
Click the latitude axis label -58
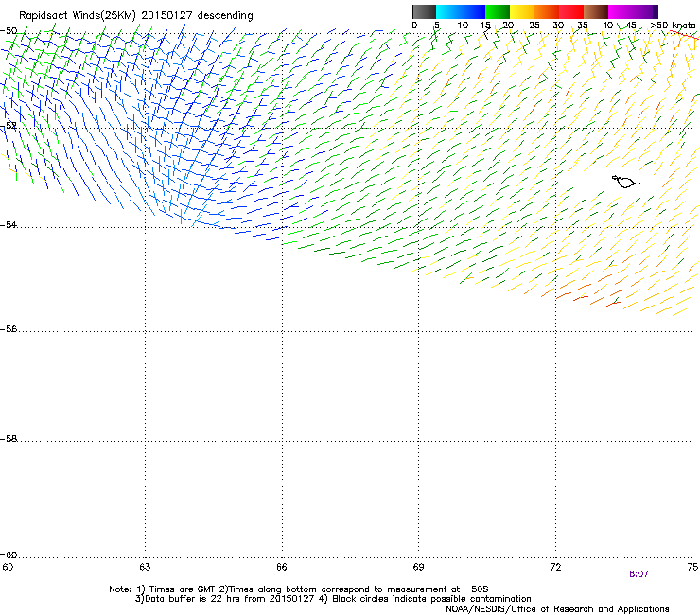point(9,439)
